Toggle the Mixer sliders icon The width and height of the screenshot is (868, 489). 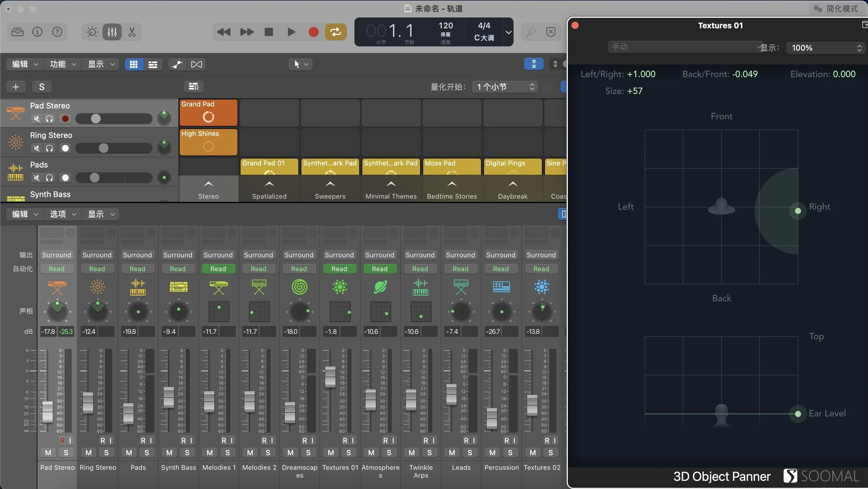112,32
